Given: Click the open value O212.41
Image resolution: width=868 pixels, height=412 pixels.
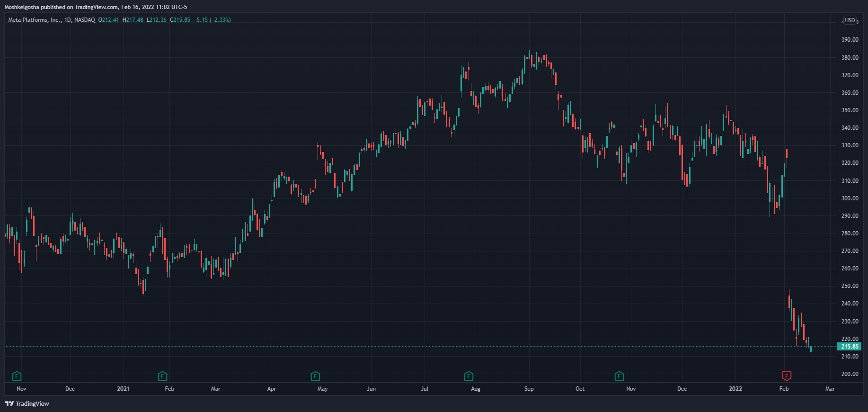Looking at the screenshot, I should [108, 20].
